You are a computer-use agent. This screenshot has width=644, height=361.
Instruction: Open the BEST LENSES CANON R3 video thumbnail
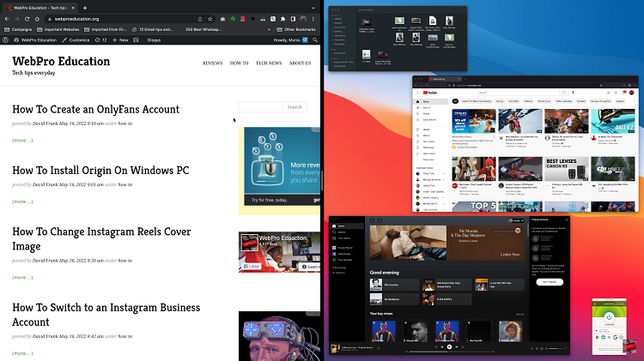(567, 169)
